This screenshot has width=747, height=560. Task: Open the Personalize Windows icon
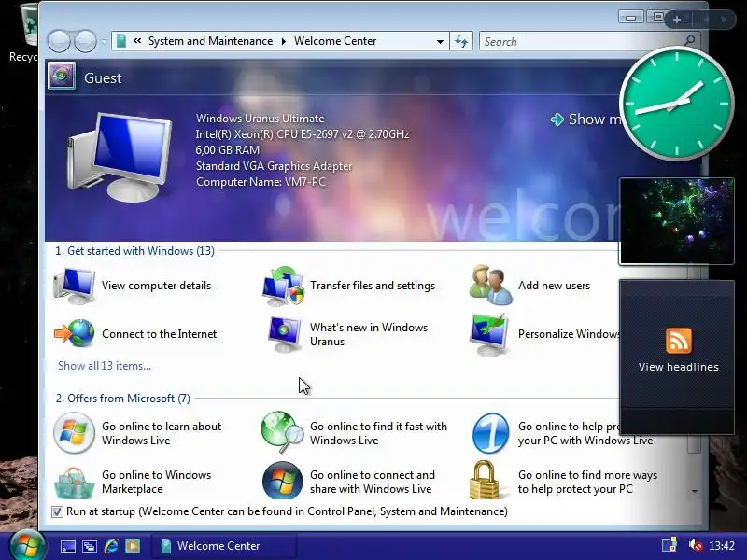click(x=488, y=334)
